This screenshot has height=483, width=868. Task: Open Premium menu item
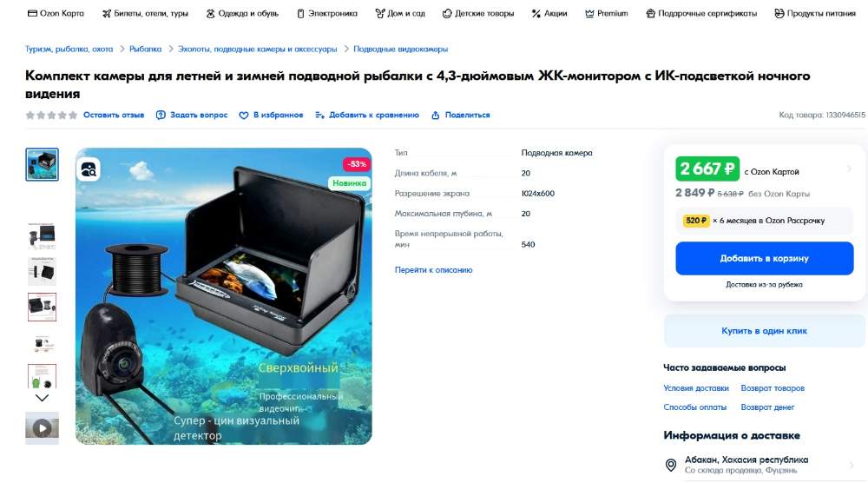click(x=607, y=13)
